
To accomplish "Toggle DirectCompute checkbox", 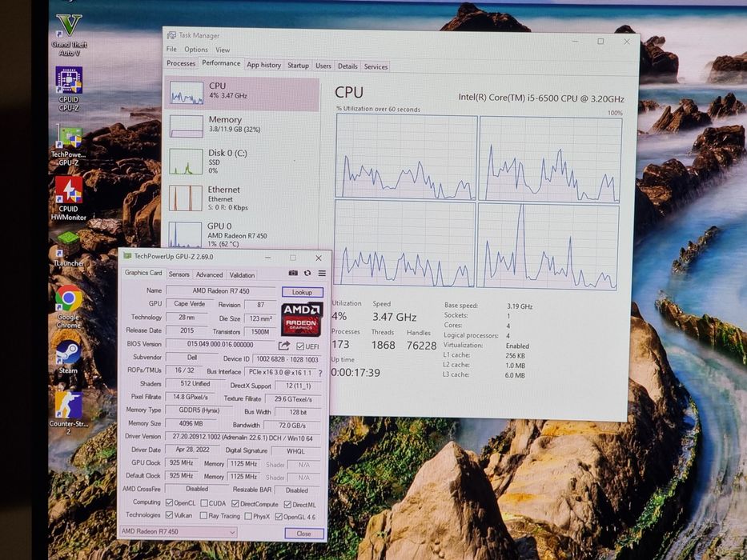I will pyautogui.click(x=235, y=504).
